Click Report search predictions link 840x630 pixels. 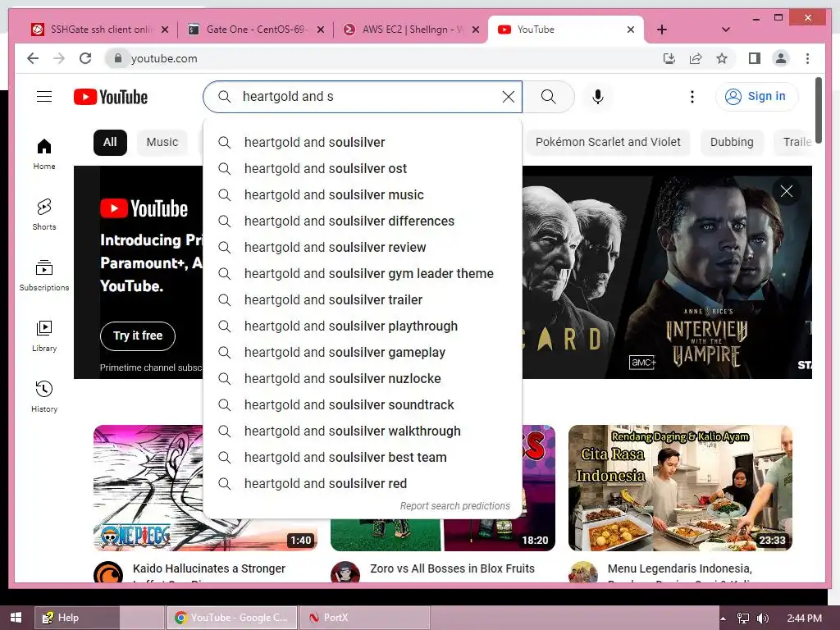pos(454,505)
